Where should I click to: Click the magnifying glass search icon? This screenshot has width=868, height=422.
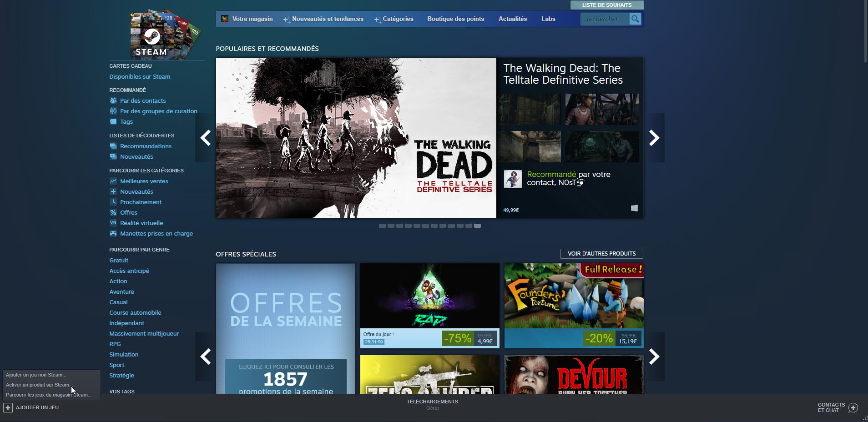[x=636, y=19]
